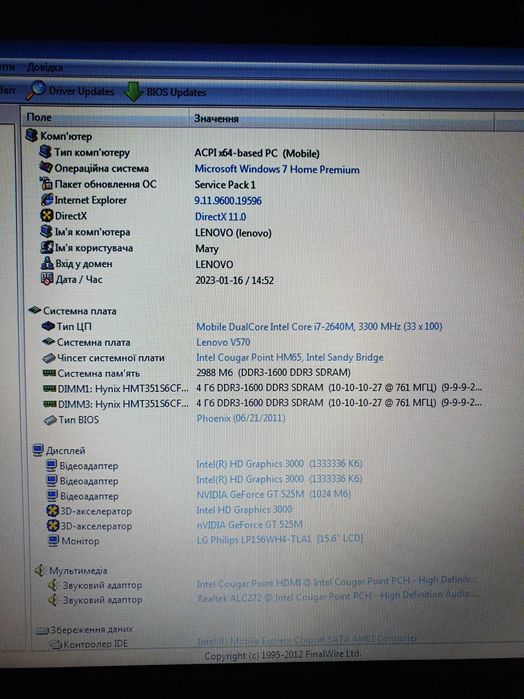
Task: Click the Вхід у домен row icon
Action: click(47, 263)
